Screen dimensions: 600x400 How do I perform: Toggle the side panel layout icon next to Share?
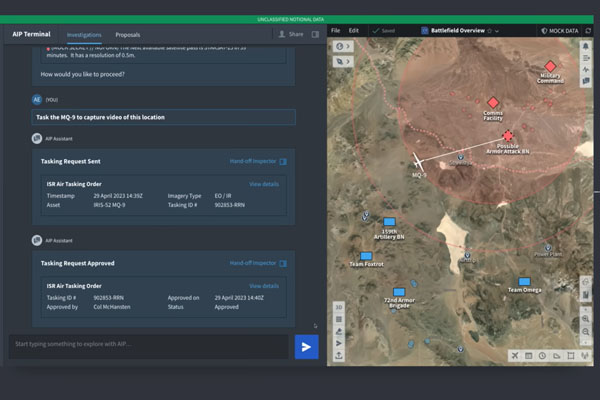[x=315, y=34]
